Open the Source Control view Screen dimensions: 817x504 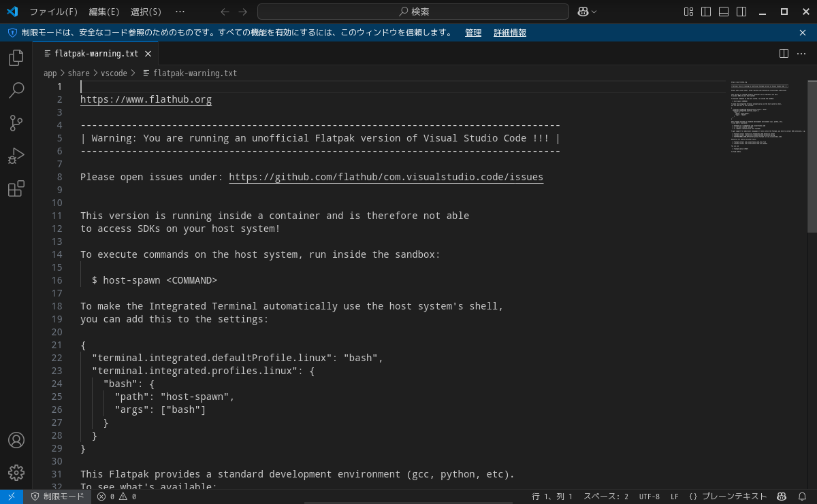[16, 123]
